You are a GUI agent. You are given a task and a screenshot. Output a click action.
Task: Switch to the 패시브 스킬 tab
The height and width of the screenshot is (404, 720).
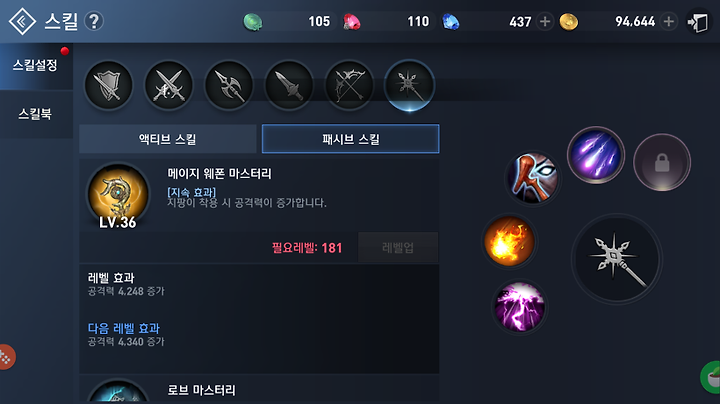pyautogui.click(x=350, y=139)
